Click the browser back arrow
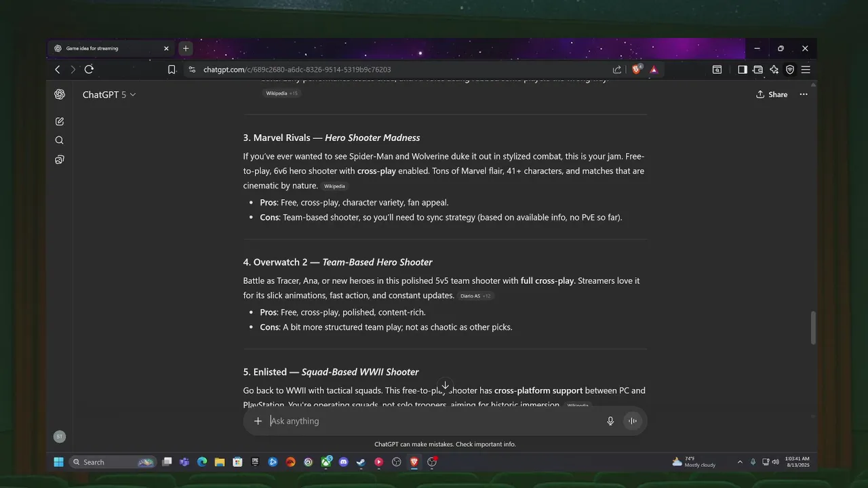This screenshot has width=868, height=488. click(x=58, y=69)
